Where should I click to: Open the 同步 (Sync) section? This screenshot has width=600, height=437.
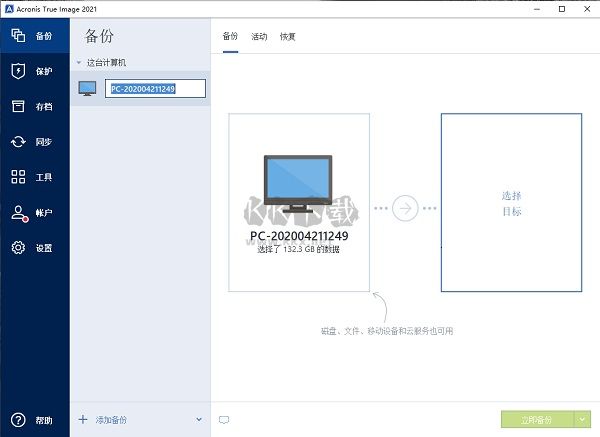[x=35, y=142]
